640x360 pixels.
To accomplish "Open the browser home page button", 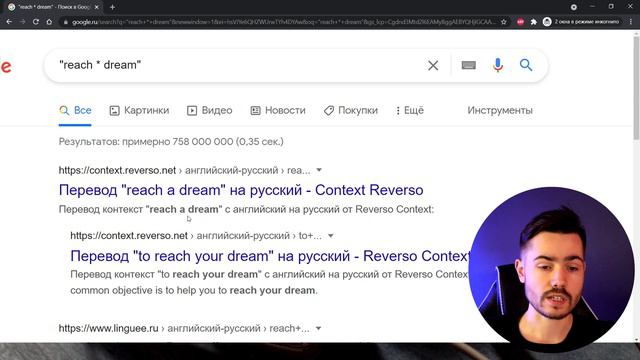I will point(49,22).
